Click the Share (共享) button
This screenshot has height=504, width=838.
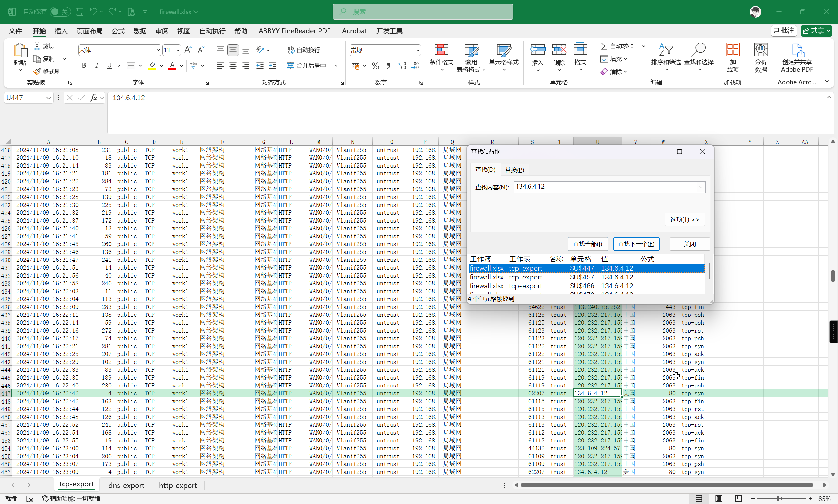click(816, 31)
